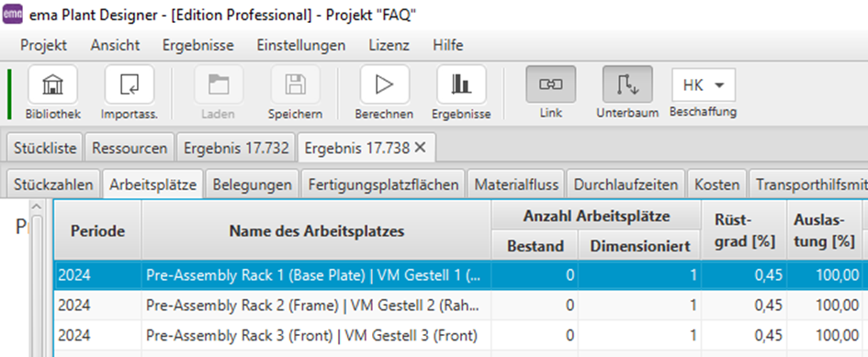The image size is (868, 357).
Task: Sort by the Periode column header
Action: coord(97,230)
